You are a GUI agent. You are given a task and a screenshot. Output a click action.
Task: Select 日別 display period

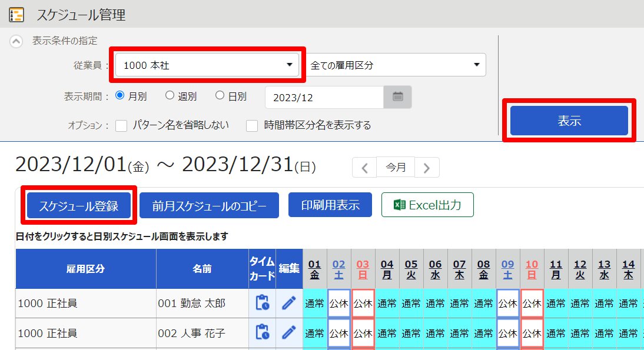[220, 96]
